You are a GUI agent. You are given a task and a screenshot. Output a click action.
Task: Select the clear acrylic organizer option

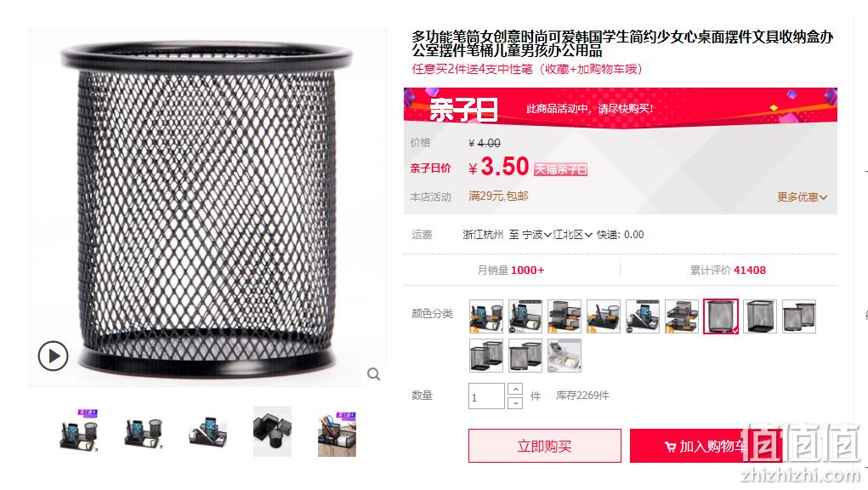(x=564, y=356)
